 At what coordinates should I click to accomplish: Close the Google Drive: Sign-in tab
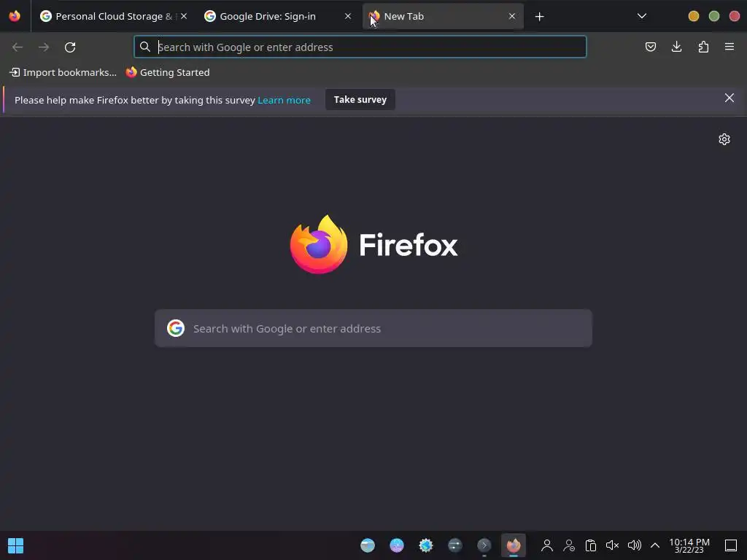pyautogui.click(x=348, y=16)
